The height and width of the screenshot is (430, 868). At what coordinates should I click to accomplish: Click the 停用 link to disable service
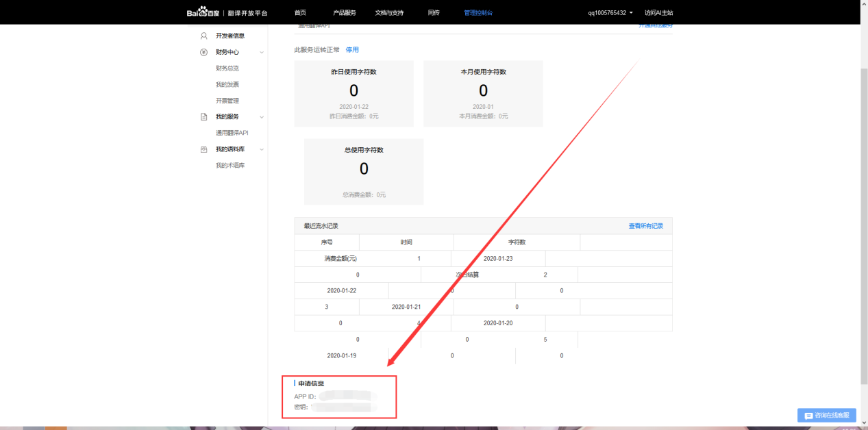coord(352,50)
